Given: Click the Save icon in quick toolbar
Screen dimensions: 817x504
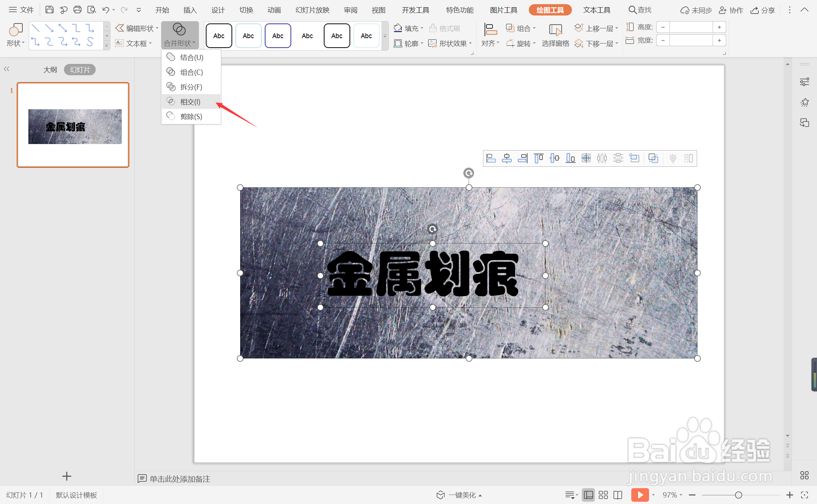Looking at the screenshot, I should [50, 10].
